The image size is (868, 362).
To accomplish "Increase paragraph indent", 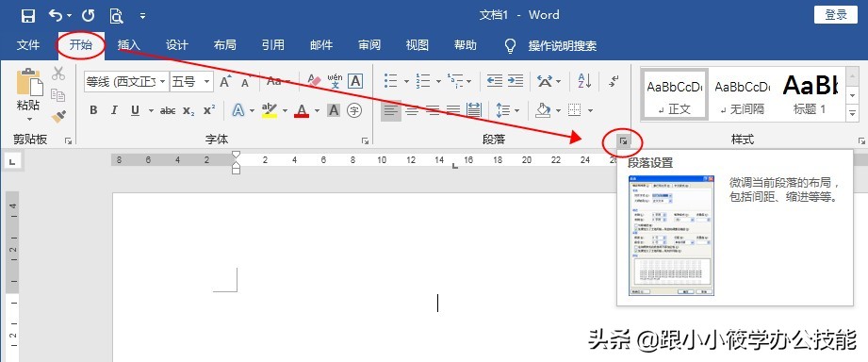I will (x=516, y=81).
